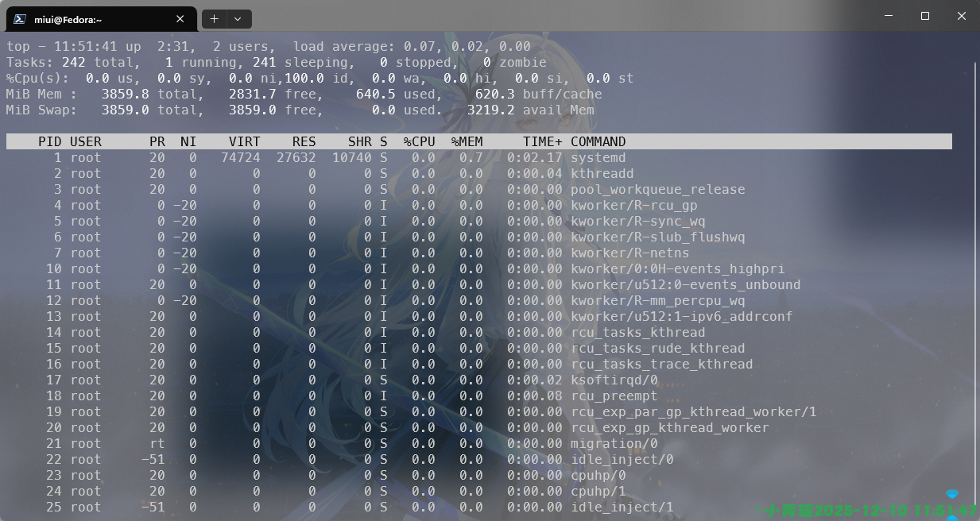Click the PID column header
This screenshot has width=980, height=521.
point(49,141)
